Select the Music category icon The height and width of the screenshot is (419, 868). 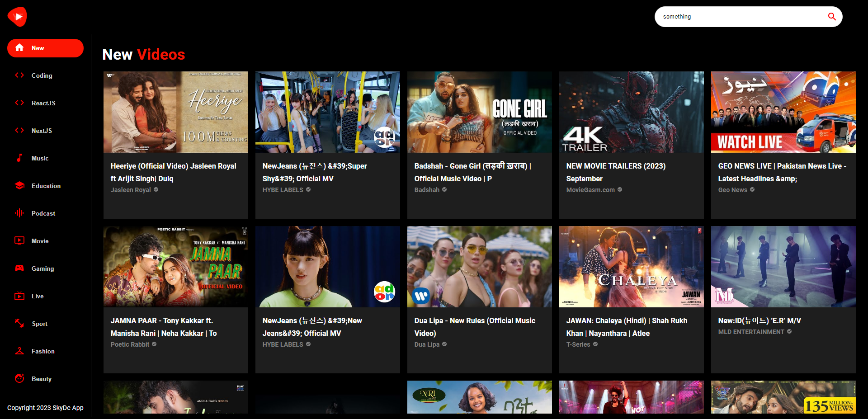[x=20, y=158]
